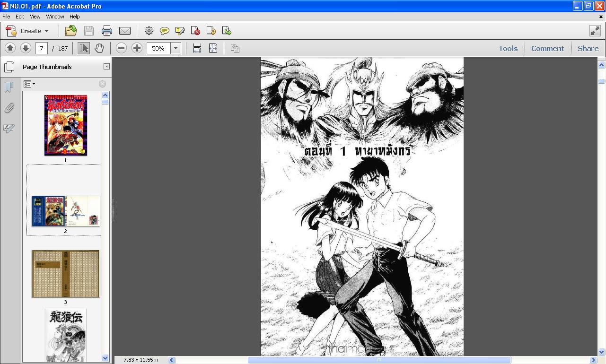
Task: Zoom in with the plus button
Action: [x=137, y=48]
